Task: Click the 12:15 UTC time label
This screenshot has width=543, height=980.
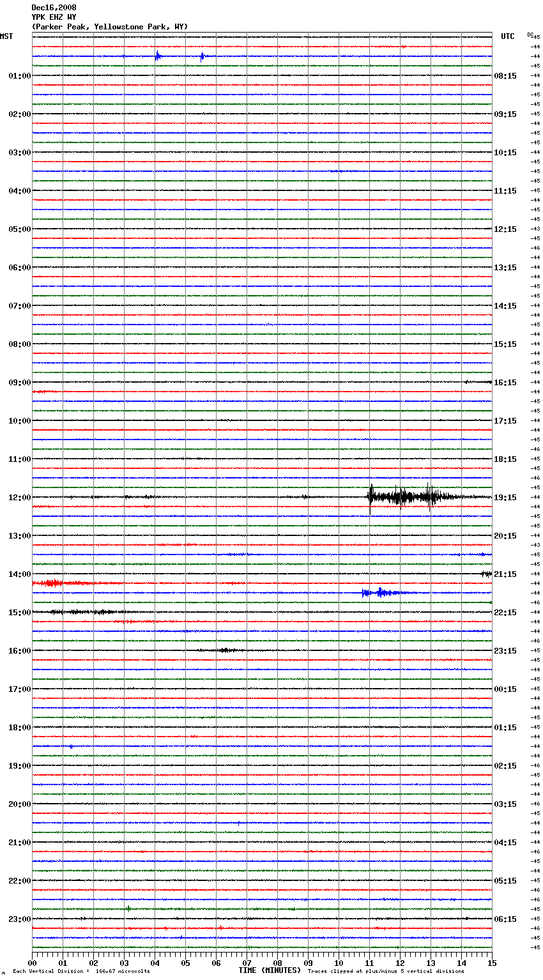Action: tap(505, 229)
